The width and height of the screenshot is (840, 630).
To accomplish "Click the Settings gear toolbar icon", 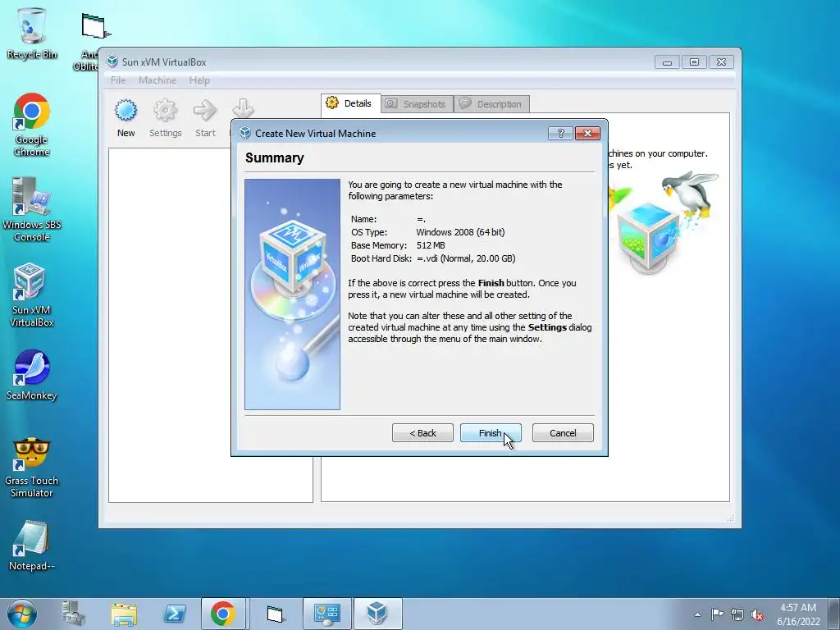I will tap(165, 118).
